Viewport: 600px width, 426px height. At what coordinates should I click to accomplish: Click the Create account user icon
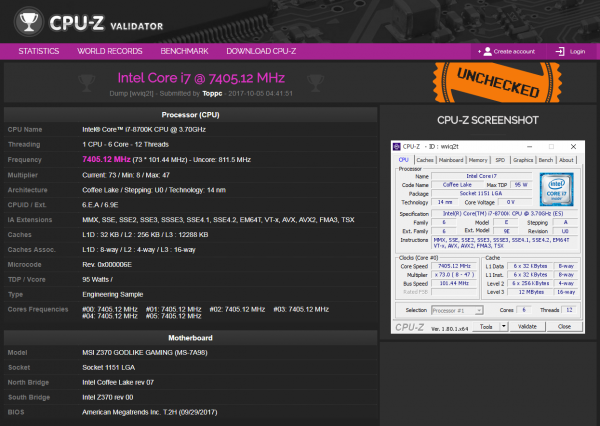tap(487, 52)
